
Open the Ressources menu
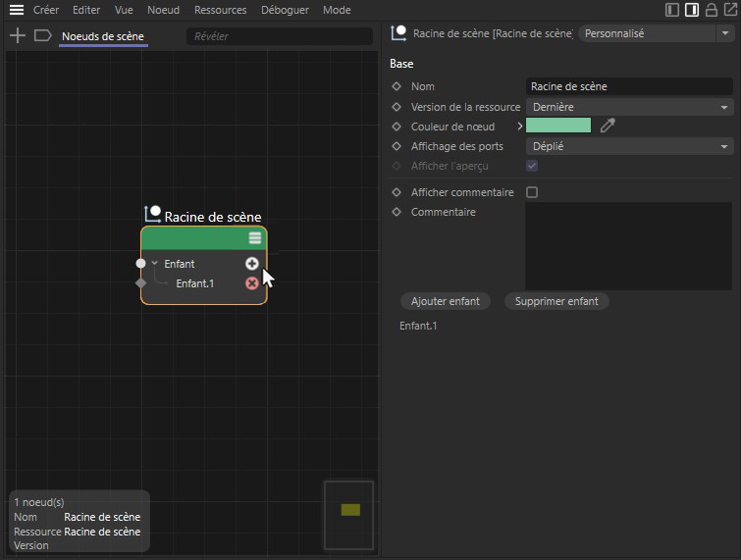point(220,10)
